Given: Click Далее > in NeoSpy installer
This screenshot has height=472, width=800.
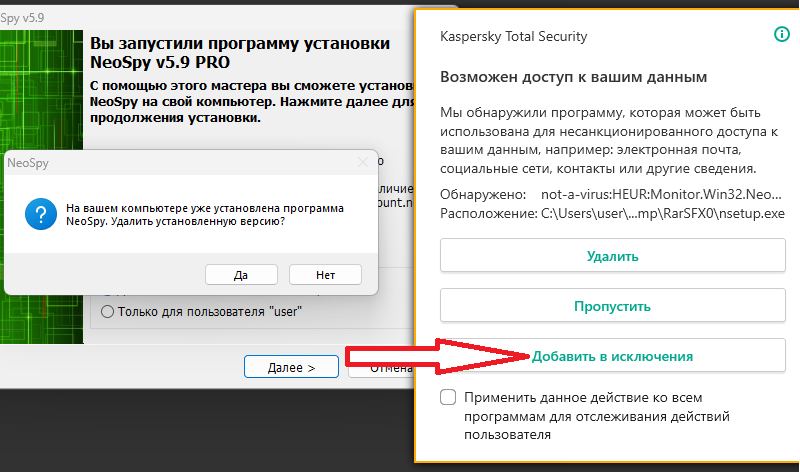Looking at the screenshot, I should click(x=291, y=367).
